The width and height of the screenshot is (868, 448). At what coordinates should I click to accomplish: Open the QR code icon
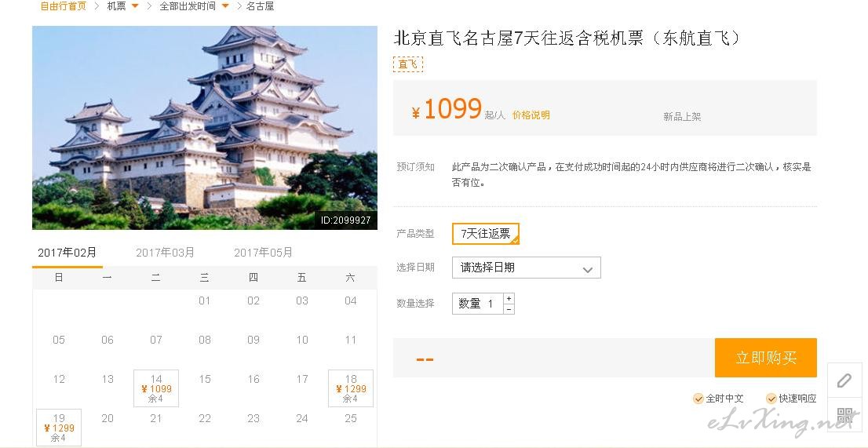point(844,415)
